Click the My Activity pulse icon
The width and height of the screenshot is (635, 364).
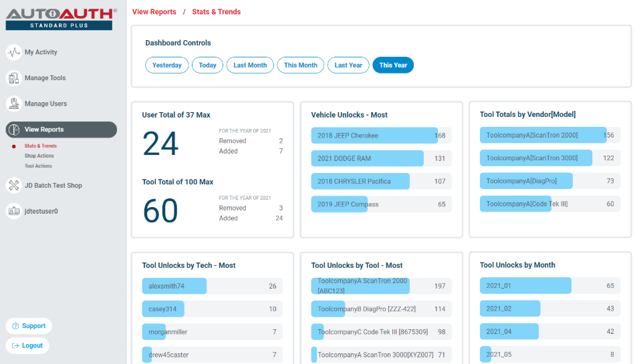tap(13, 52)
